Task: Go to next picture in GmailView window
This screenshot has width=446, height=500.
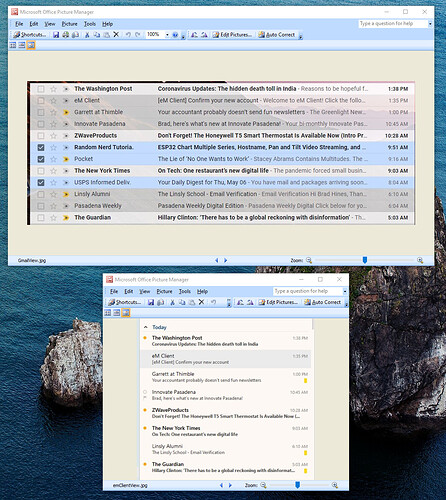Action: pos(225,260)
